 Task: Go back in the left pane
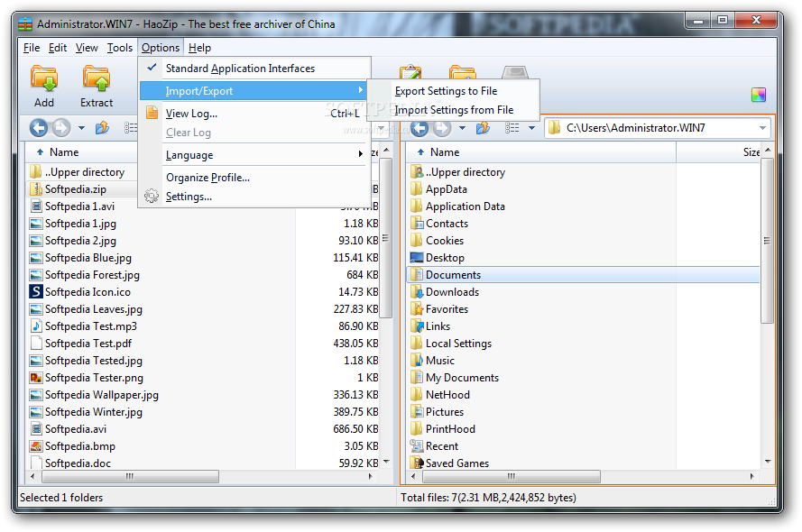[39, 127]
